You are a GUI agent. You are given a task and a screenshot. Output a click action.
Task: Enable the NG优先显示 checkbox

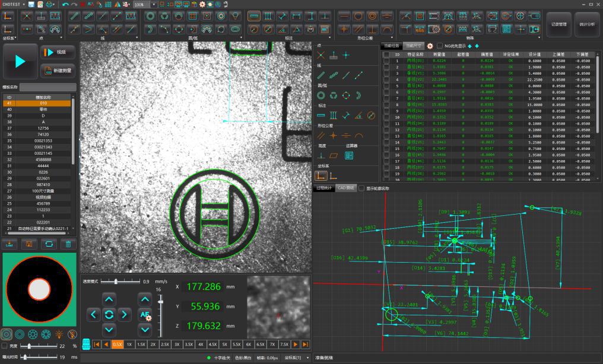[440, 46]
